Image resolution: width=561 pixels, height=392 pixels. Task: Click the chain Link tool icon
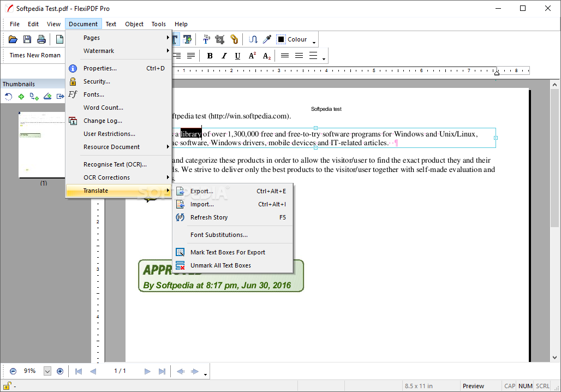[x=234, y=39]
